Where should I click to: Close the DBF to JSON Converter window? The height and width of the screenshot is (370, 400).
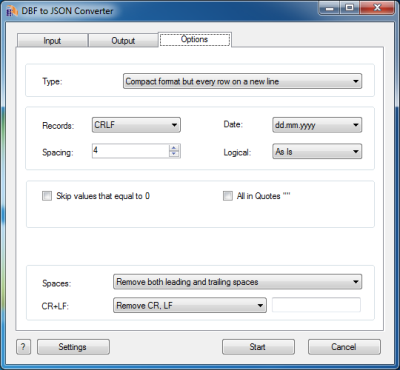tap(377, 8)
